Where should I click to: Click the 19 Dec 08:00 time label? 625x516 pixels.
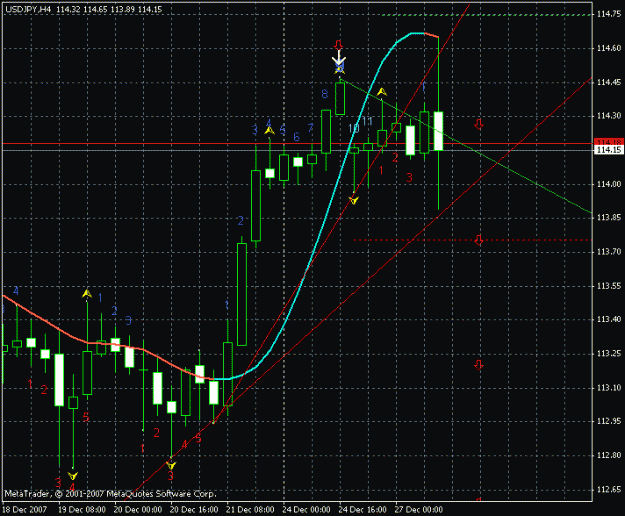click(82, 510)
